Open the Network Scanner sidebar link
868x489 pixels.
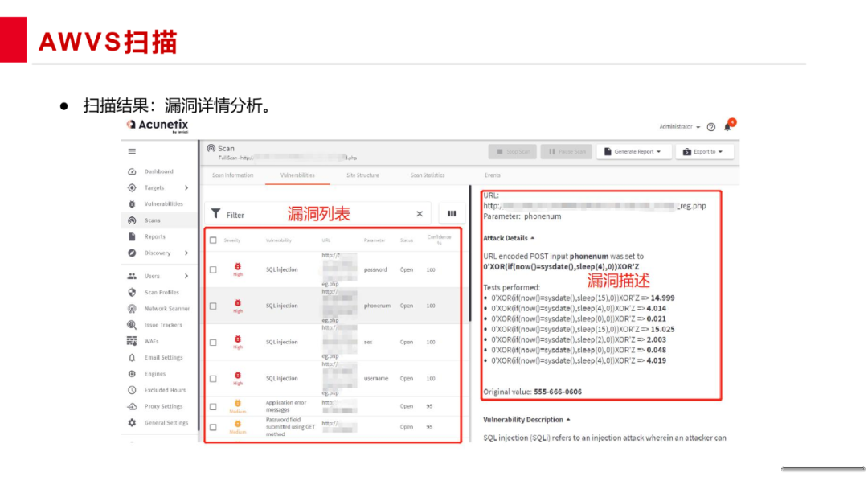[x=167, y=309]
